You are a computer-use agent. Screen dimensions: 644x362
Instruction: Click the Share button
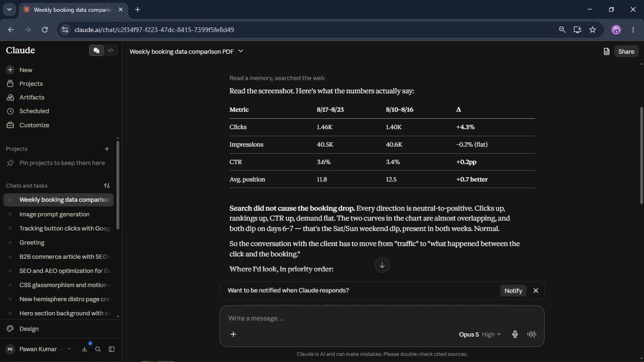[626, 51]
